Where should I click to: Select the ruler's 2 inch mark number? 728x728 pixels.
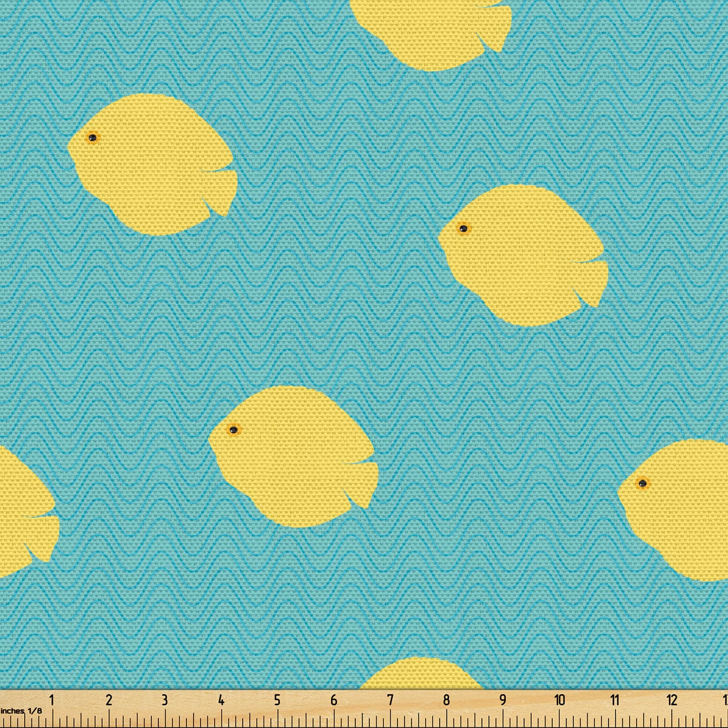pos(108,700)
